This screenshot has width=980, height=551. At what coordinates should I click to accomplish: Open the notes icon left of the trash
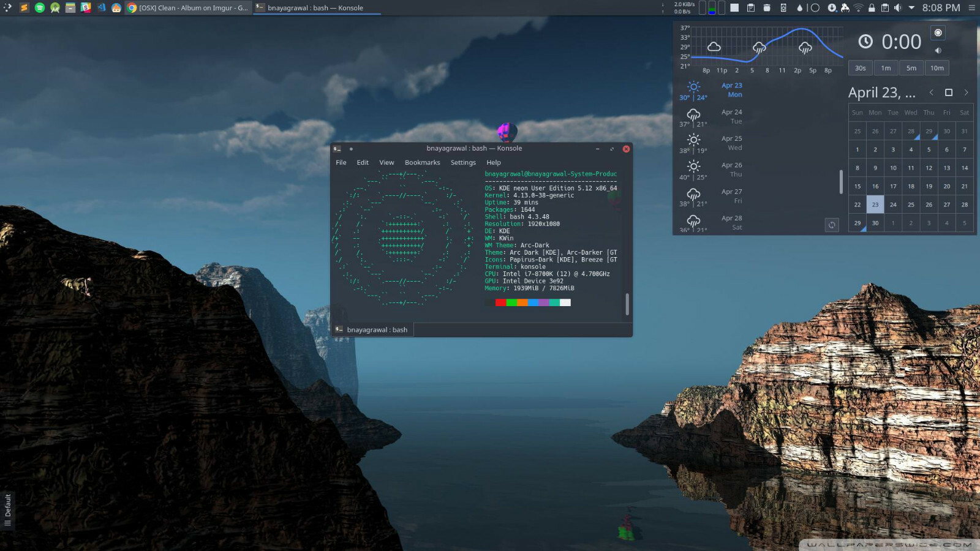[x=750, y=7]
